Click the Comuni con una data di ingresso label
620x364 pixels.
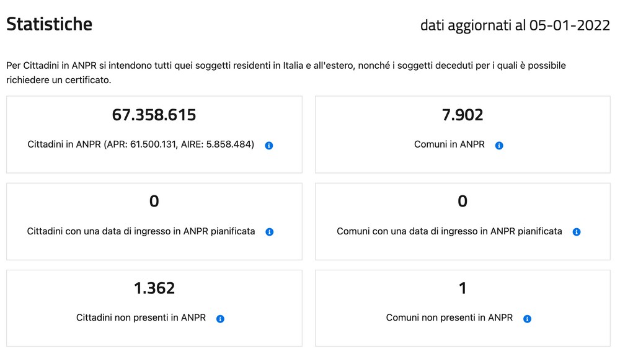449,231
